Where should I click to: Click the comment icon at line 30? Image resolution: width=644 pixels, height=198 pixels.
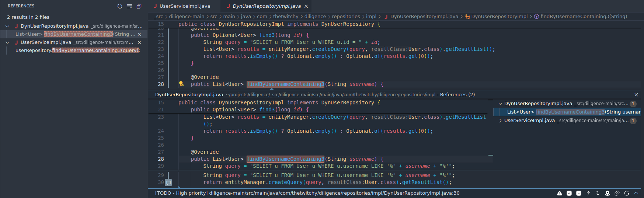coord(168,183)
